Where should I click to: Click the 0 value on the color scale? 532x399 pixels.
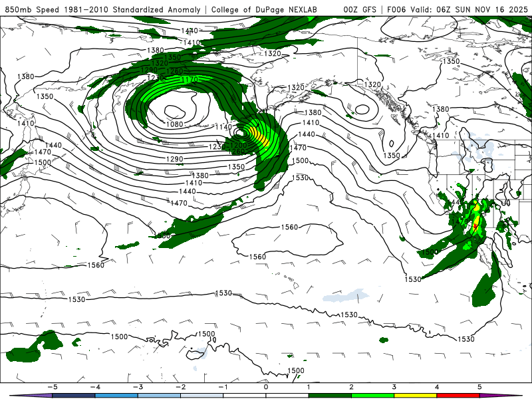[266, 387]
